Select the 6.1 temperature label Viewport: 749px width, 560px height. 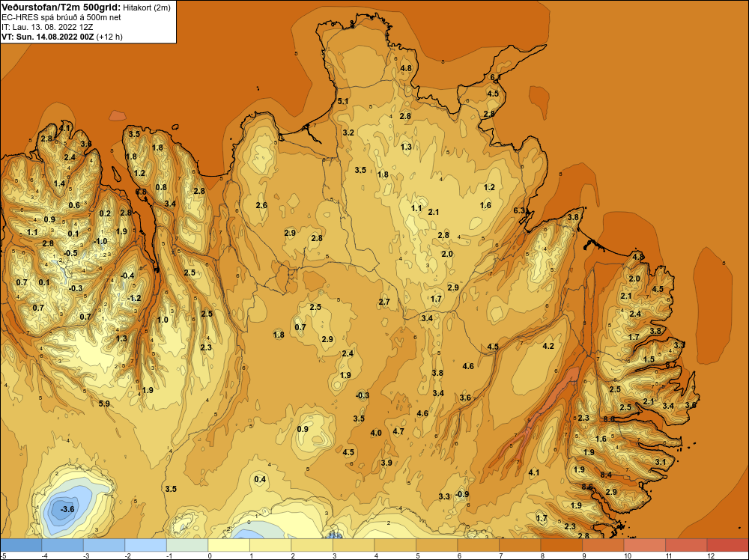click(495, 77)
